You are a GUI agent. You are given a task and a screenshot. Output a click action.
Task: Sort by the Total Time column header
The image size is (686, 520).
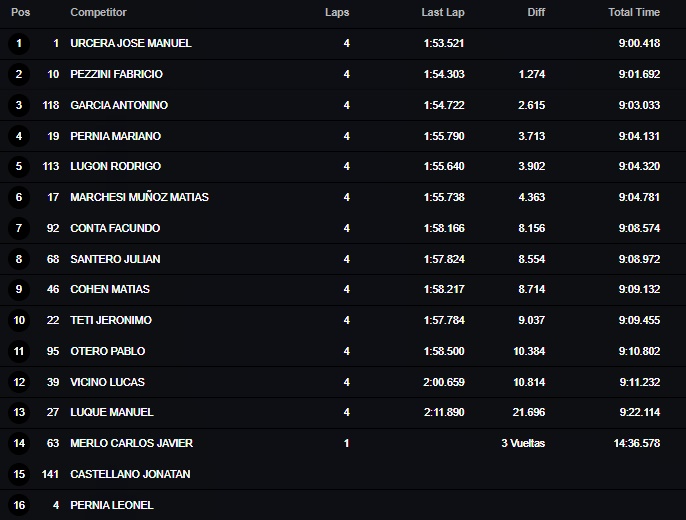634,12
